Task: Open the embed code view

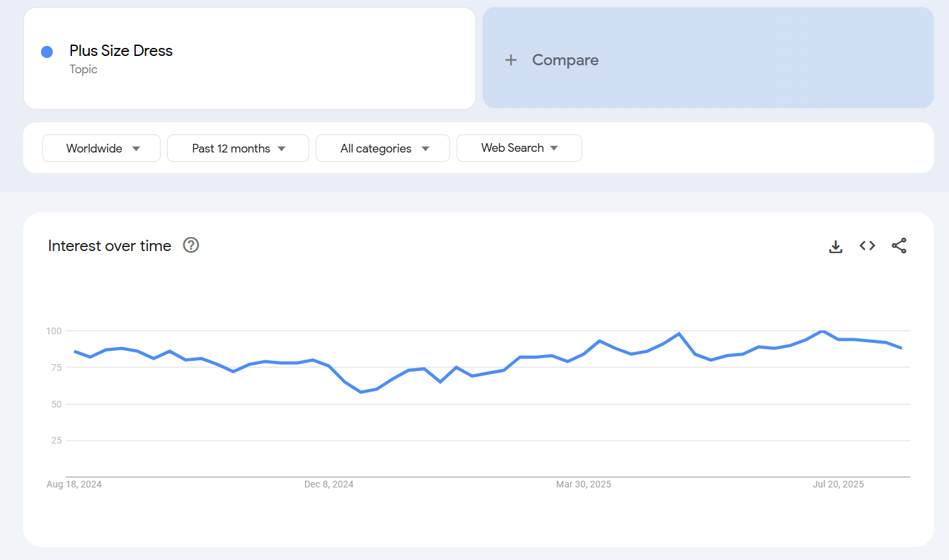Action: pos(867,245)
